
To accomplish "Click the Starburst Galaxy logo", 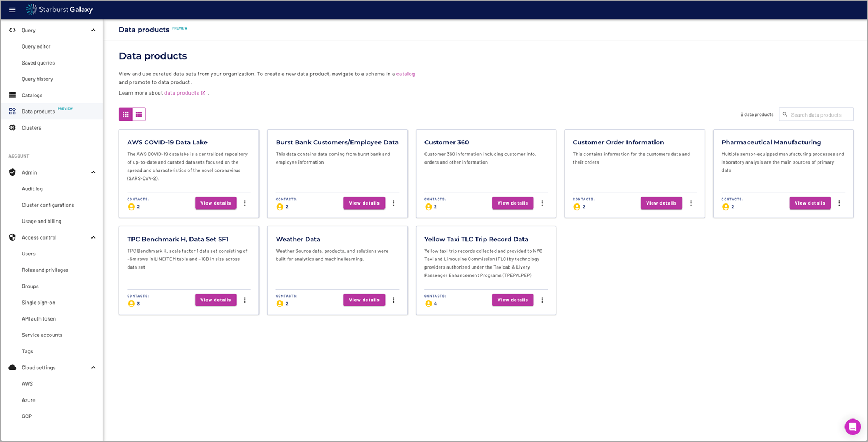I will pyautogui.click(x=60, y=9).
